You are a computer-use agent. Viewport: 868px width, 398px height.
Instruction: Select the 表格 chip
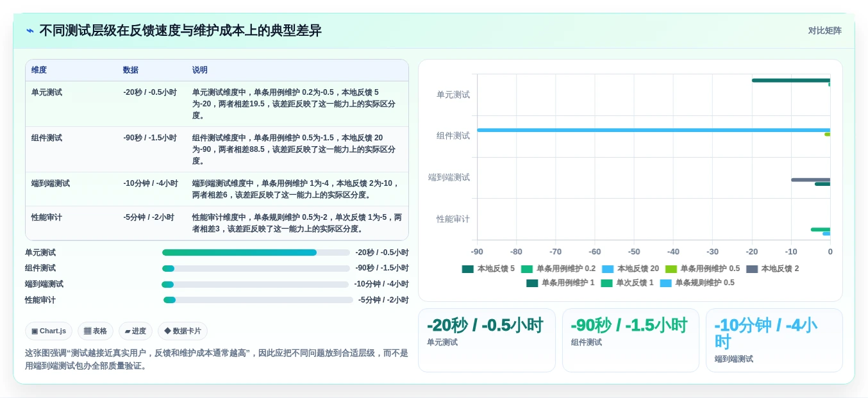click(96, 331)
